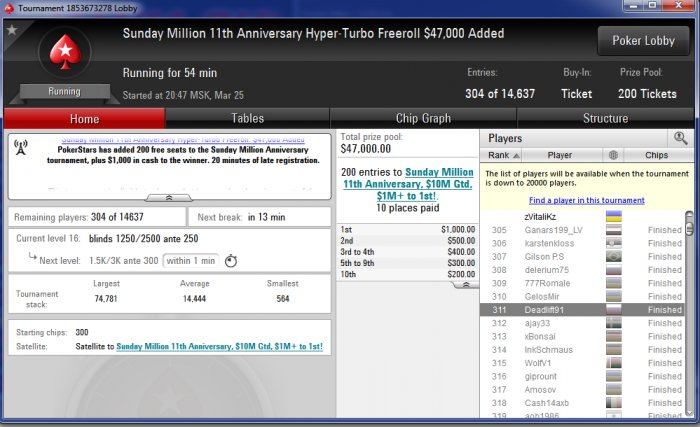Select player row WolfV1
The image size is (700, 427).
pos(582,363)
